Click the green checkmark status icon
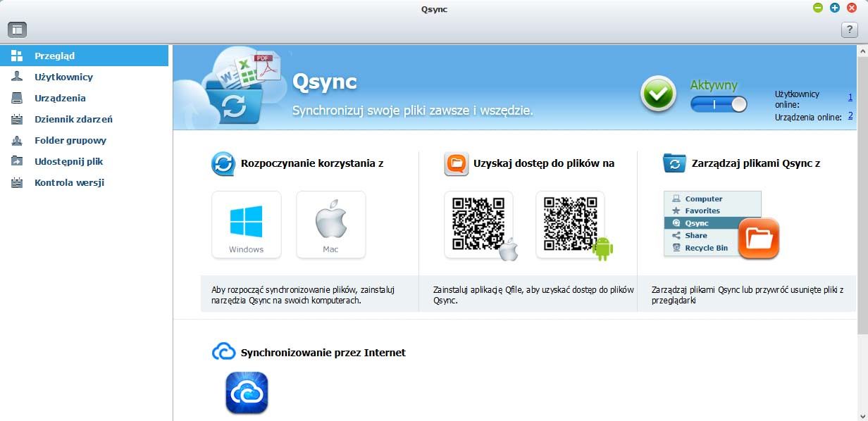This screenshot has width=868, height=421. point(658,94)
